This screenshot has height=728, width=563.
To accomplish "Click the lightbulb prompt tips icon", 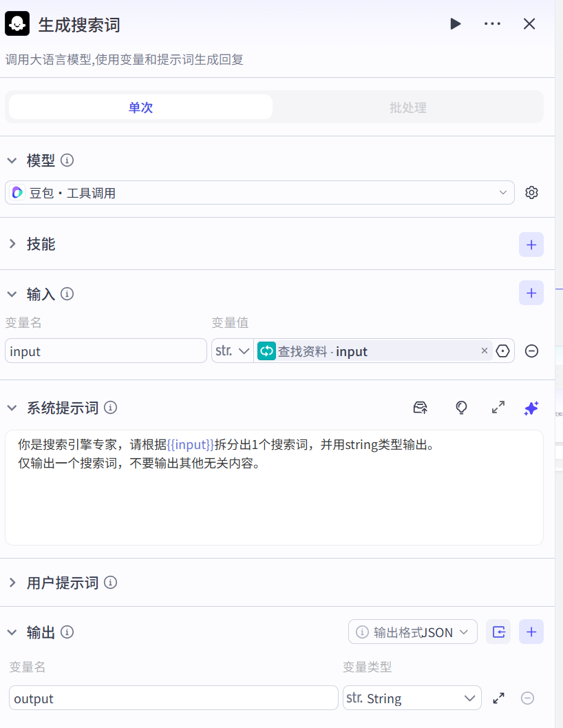I will (462, 408).
